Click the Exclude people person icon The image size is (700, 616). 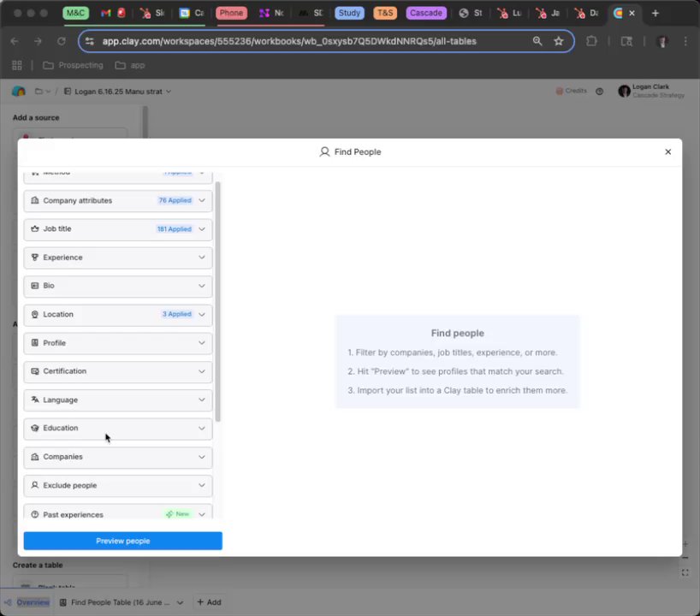point(35,485)
